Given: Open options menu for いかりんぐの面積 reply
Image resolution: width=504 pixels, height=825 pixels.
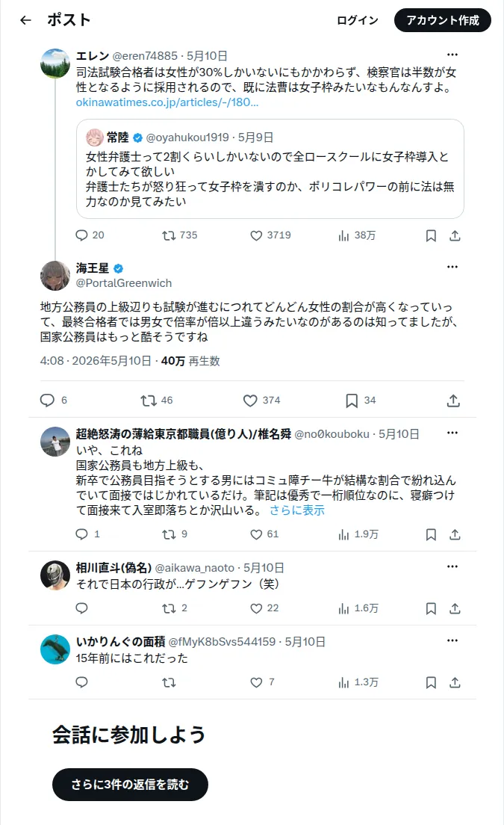Looking at the screenshot, I should point(452,641).
